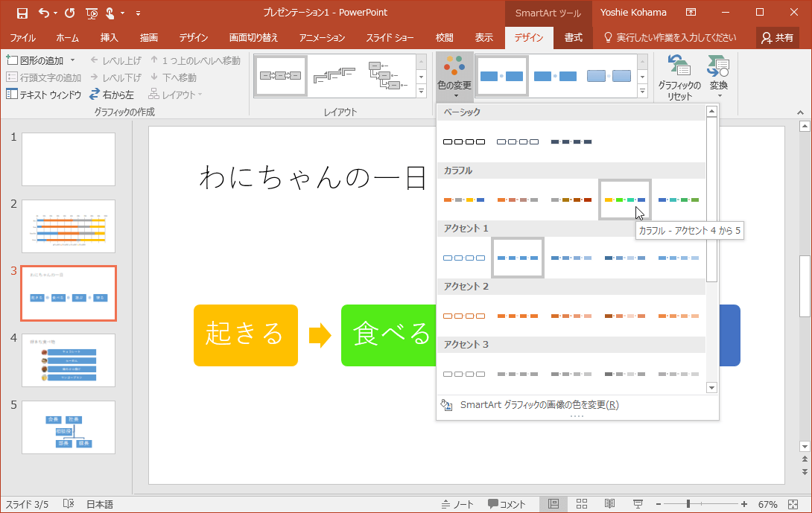Select the 食べる SmartArt shape
The width and height of the screenshot is (812, 513).
tap(389, 336)
